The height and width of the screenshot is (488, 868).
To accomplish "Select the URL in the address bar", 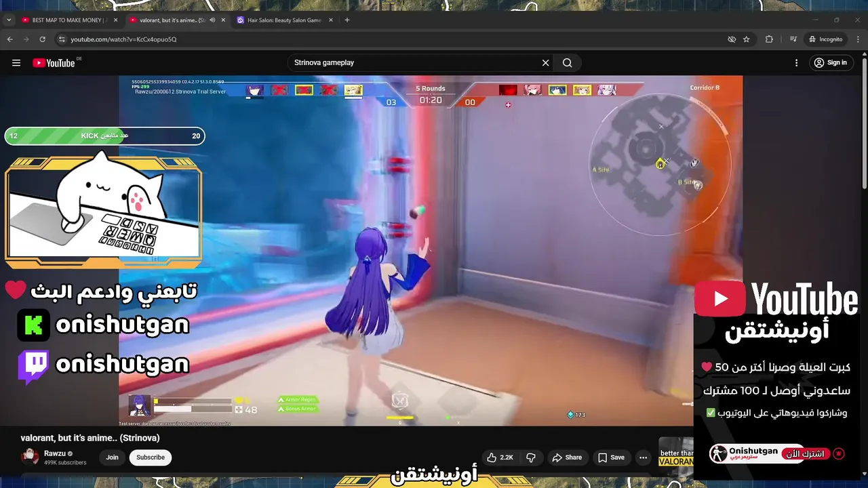I will click(123, 39).
